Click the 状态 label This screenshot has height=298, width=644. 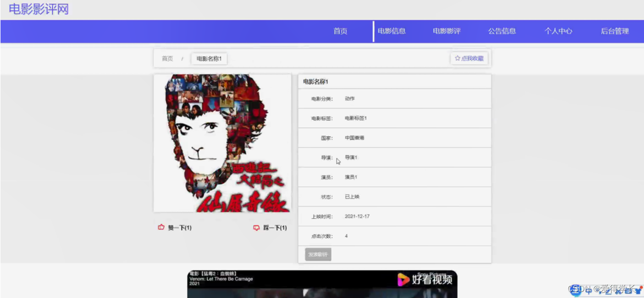coord(327,197)
